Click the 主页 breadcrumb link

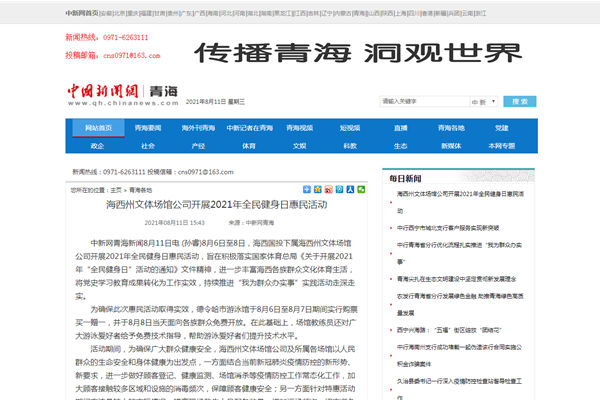coord(116,189)
